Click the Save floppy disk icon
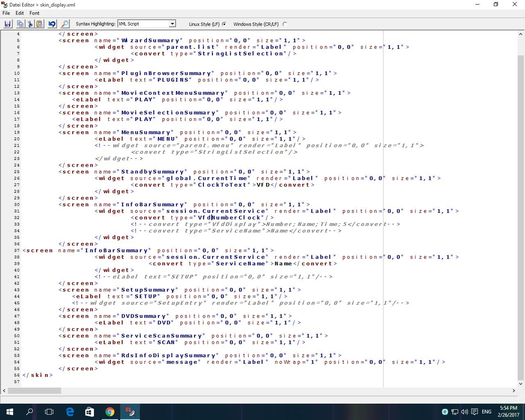The image size is (525, 420). (7, 24)
